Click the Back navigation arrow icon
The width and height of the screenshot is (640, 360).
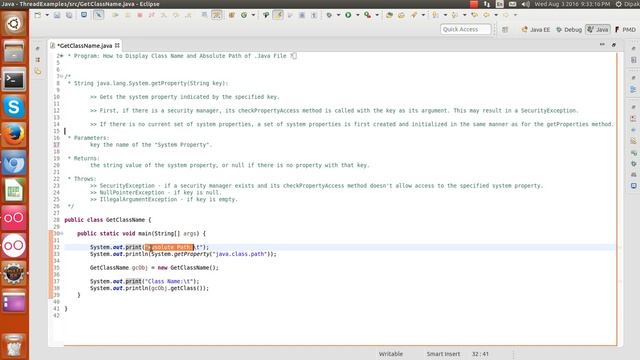tap(487, 15)
